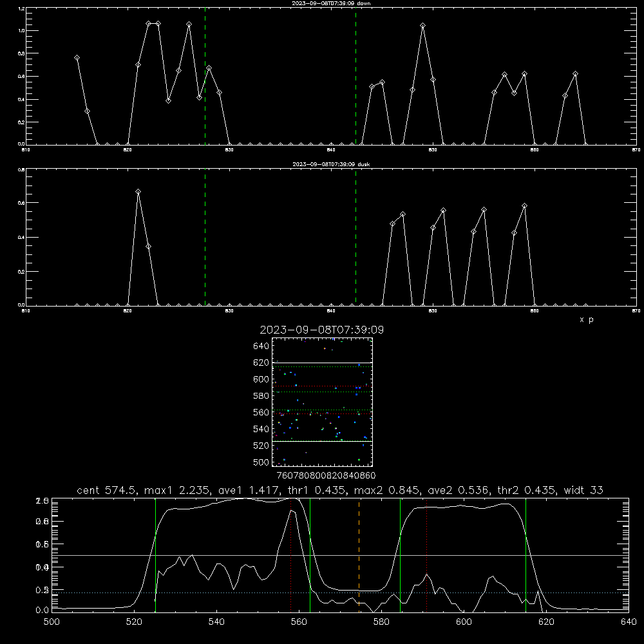Click the 580 label on bottom plot x-axis

pos(381,622)
